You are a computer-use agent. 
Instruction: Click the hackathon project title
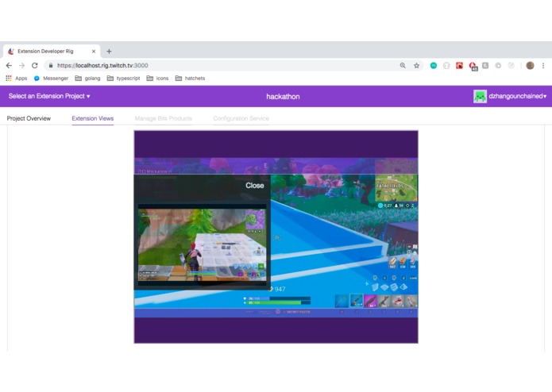point(283,96)
